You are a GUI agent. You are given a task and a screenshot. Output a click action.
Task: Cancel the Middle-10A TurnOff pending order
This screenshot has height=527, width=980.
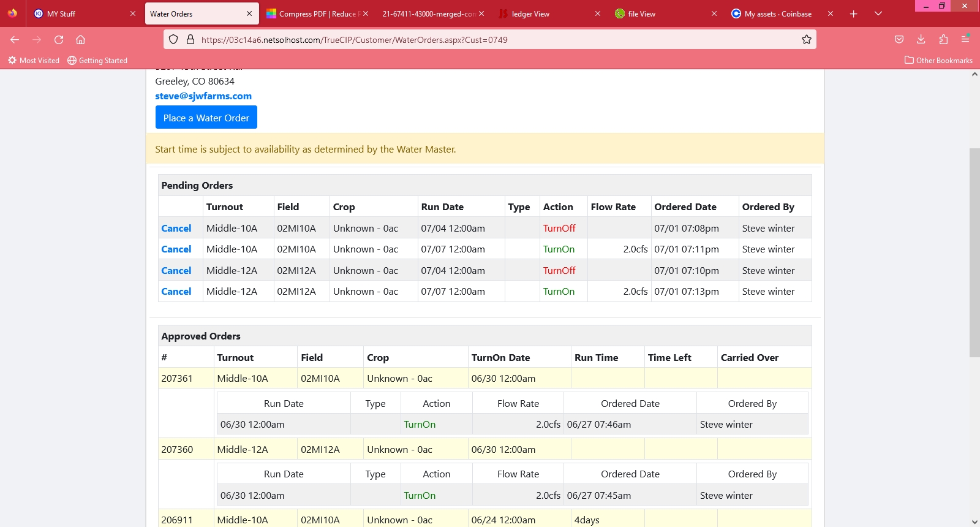176,229
